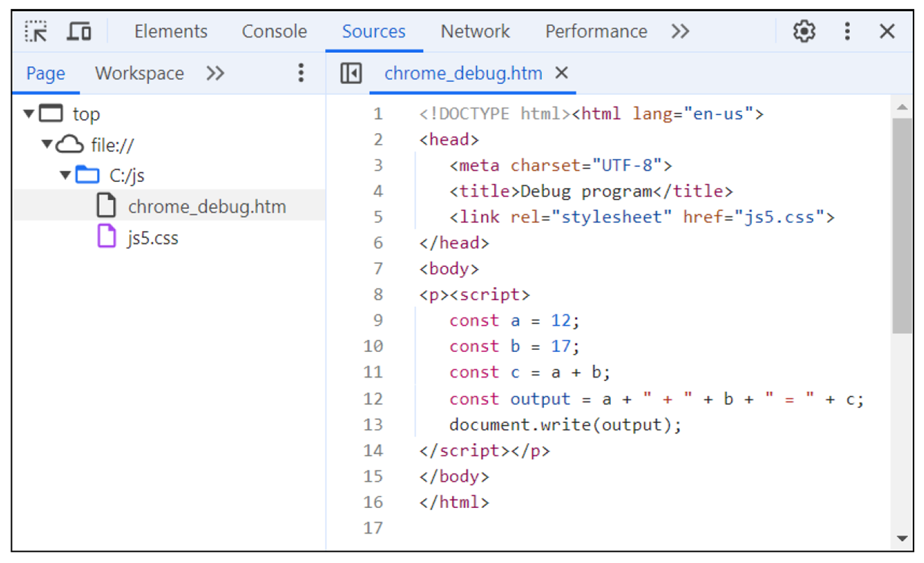Close the chrome_debug.htm editor tab

561,73
